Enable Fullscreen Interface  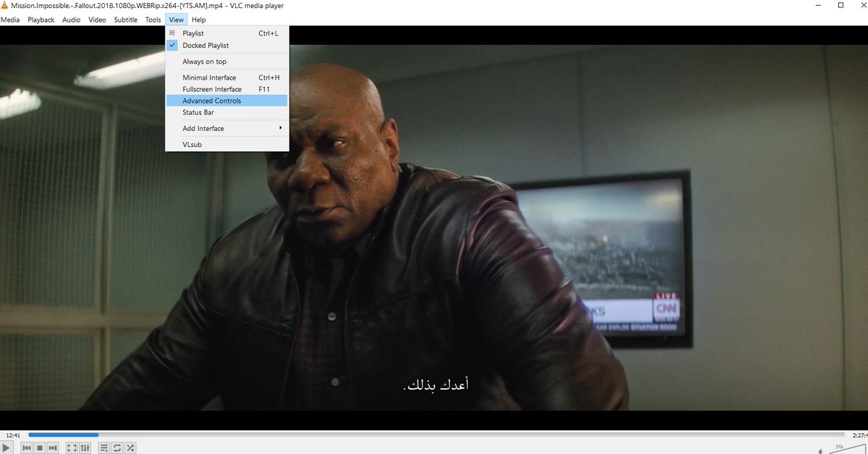(x=226, y=89)
